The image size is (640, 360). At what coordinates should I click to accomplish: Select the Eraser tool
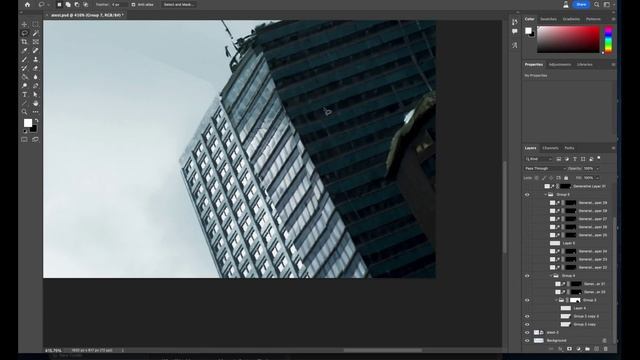[36, 68]
